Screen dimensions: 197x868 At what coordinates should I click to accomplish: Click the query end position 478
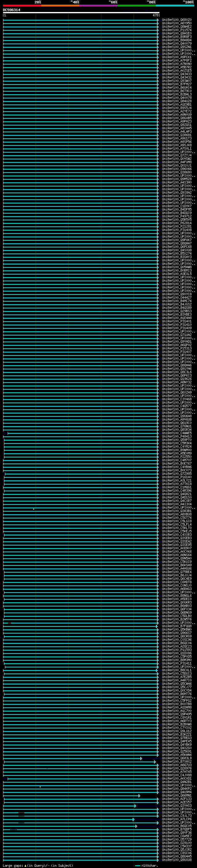pos(155,15)
